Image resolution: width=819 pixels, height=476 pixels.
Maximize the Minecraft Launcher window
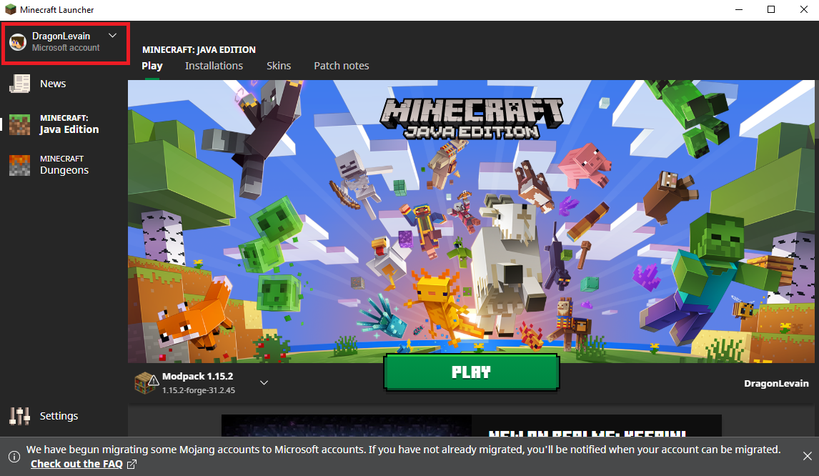[x=771, y=9]
